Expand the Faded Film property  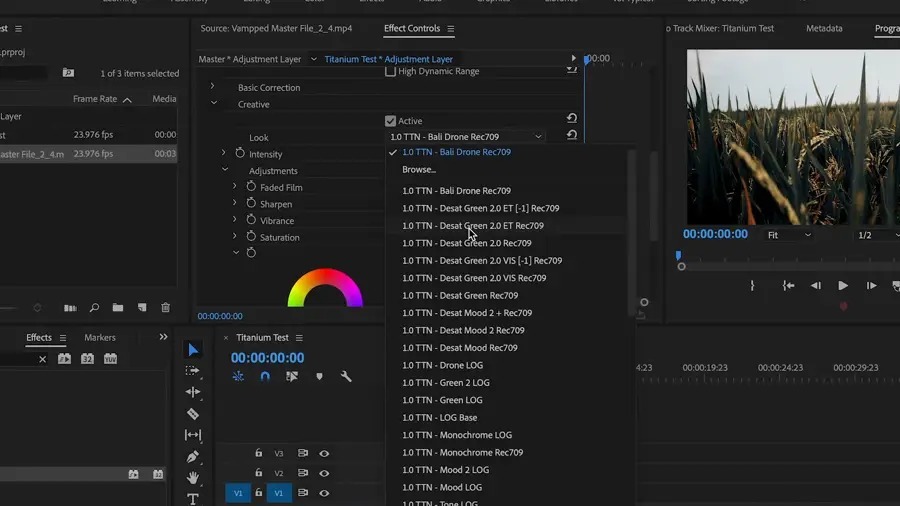click(x=235, y=187)
